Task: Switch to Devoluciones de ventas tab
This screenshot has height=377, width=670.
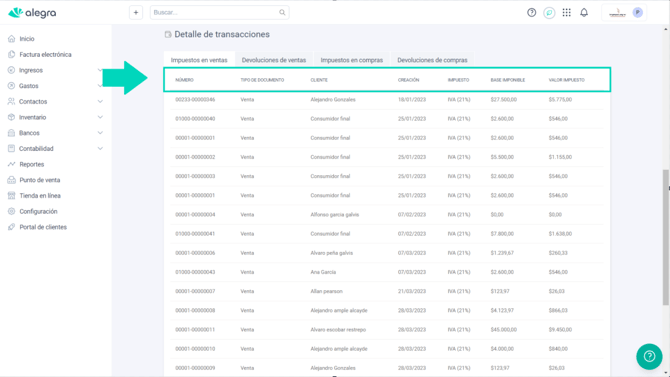Action: click(x=274, y=60)
